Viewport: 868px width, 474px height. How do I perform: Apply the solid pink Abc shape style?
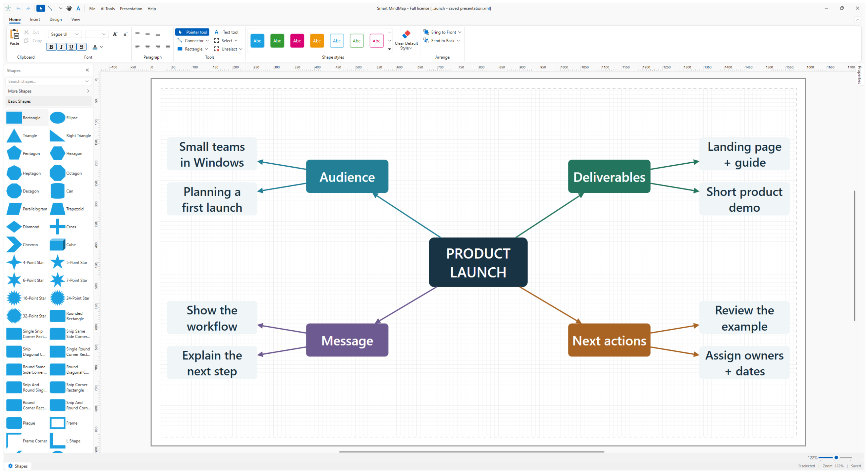(297, 41)
